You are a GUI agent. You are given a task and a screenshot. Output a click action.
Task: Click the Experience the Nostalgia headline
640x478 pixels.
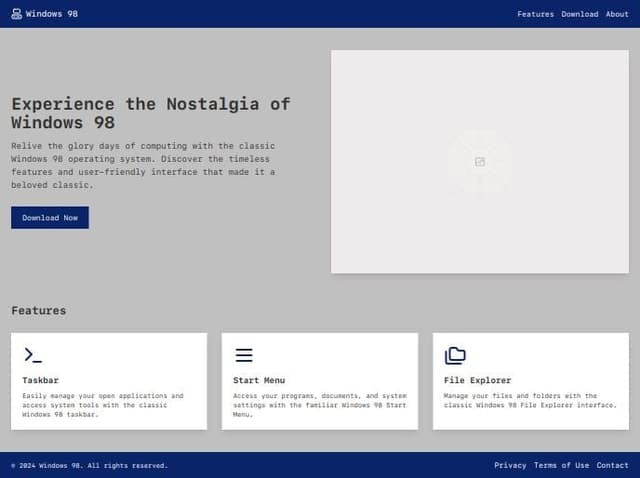coord(150,113)
